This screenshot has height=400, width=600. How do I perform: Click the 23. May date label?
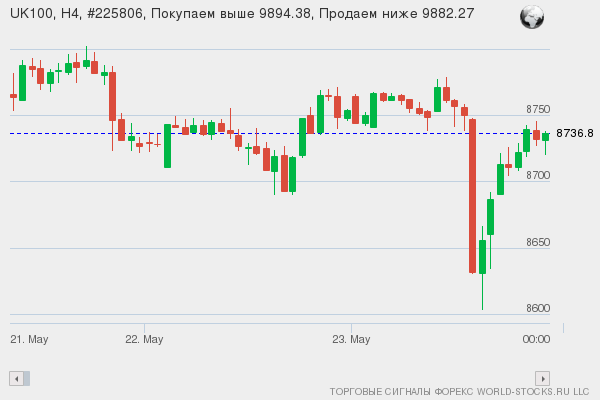(351, 339)
